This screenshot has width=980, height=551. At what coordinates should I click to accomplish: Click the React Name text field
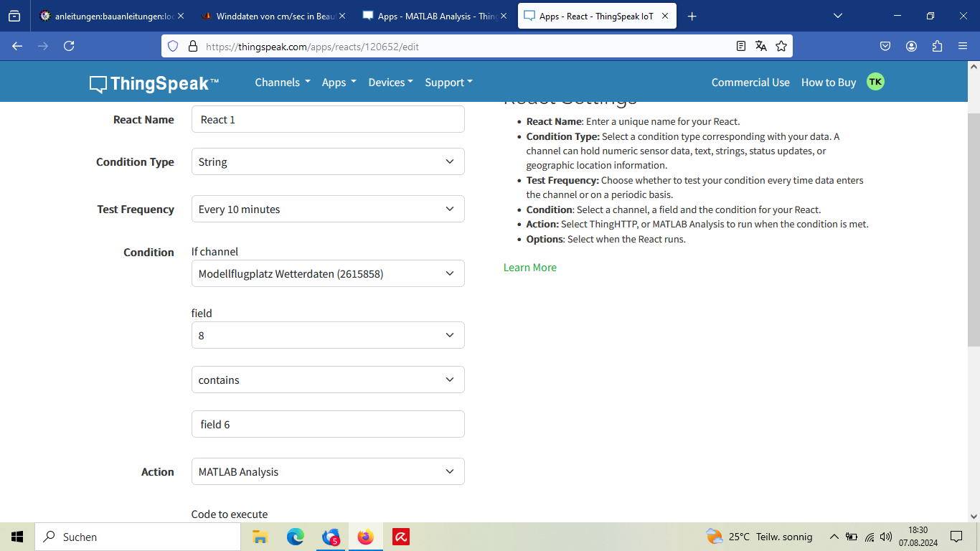[328, 120]
